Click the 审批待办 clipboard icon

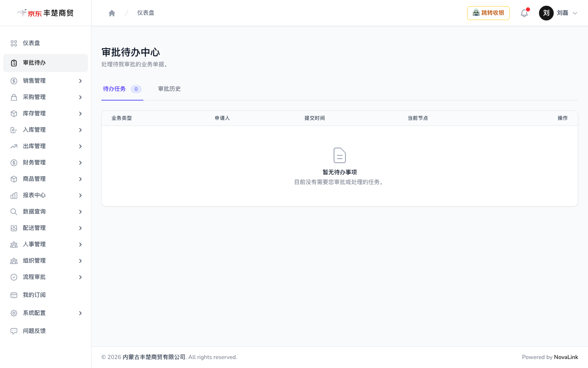point(14,63)
